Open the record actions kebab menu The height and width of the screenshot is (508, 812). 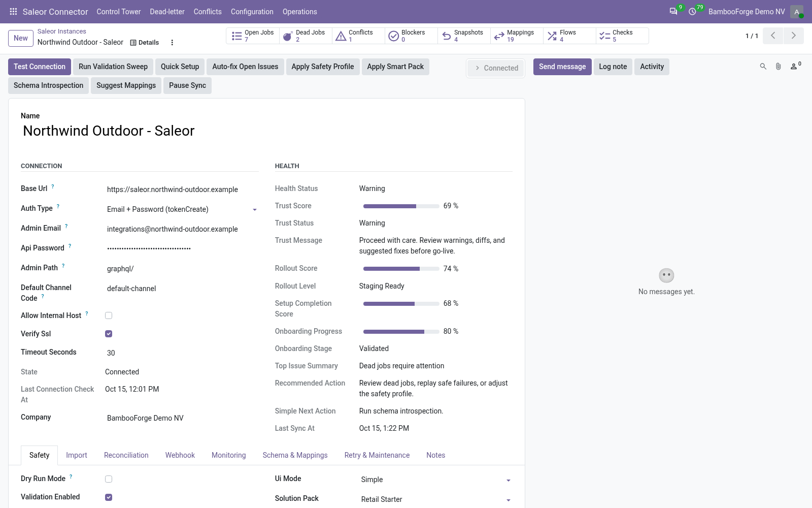(x=172, y=43)
